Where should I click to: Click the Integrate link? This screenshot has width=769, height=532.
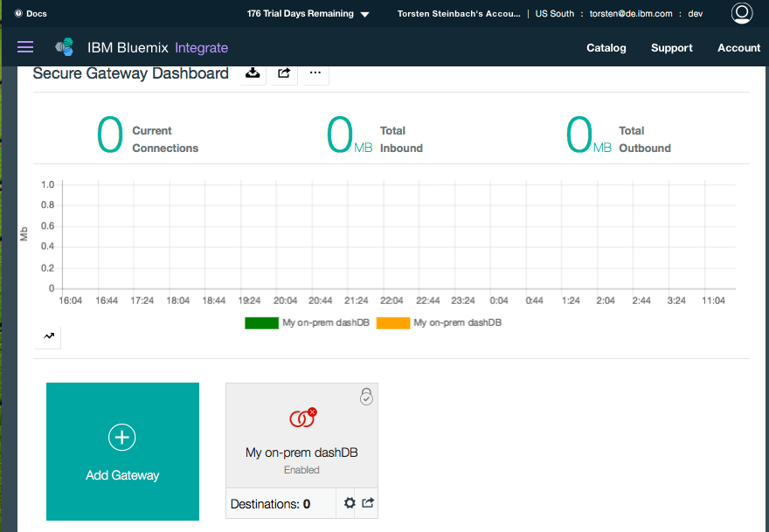(202, 47)
